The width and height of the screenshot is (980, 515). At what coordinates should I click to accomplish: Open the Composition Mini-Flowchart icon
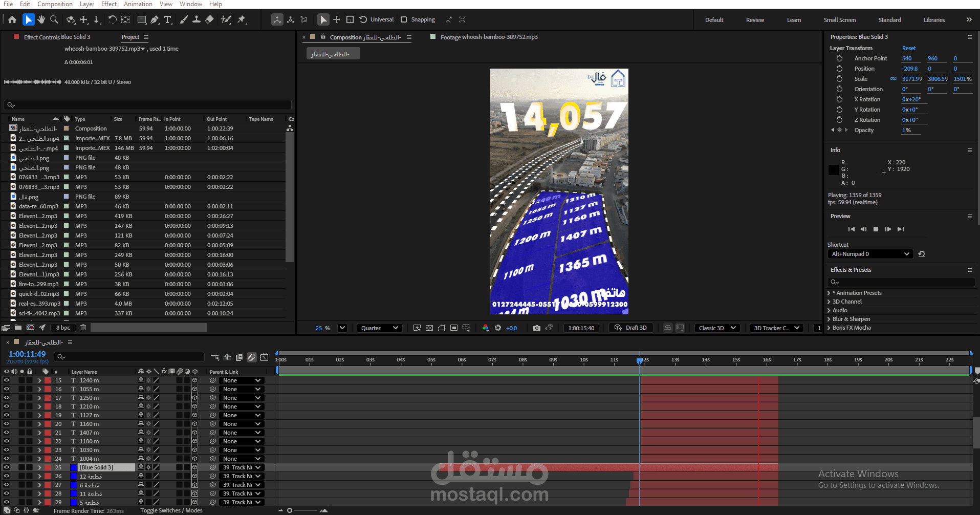[215, 357]
